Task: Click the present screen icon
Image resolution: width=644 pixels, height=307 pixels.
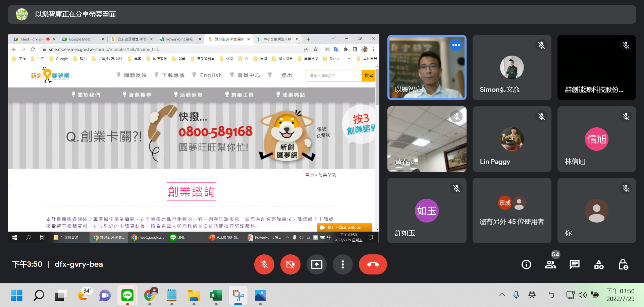Action: pos(317,264)
